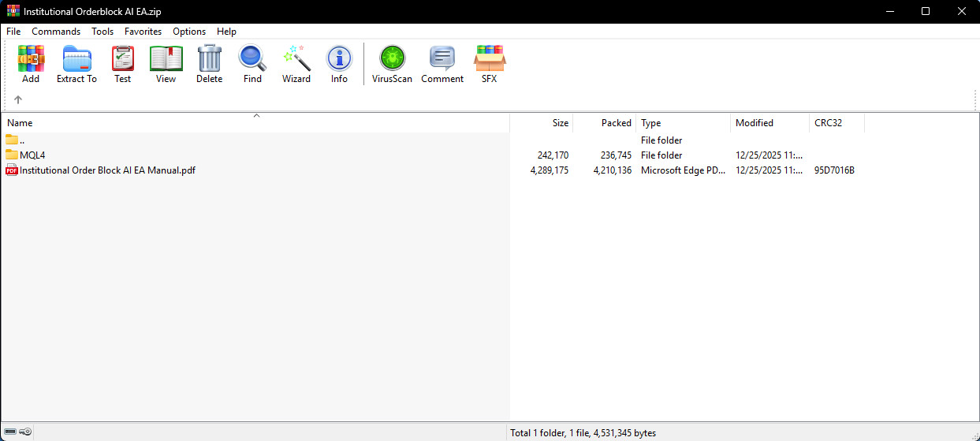Click status bar total bytes text
The height and width of the screenshot is (441, 980).
[583, 433]
